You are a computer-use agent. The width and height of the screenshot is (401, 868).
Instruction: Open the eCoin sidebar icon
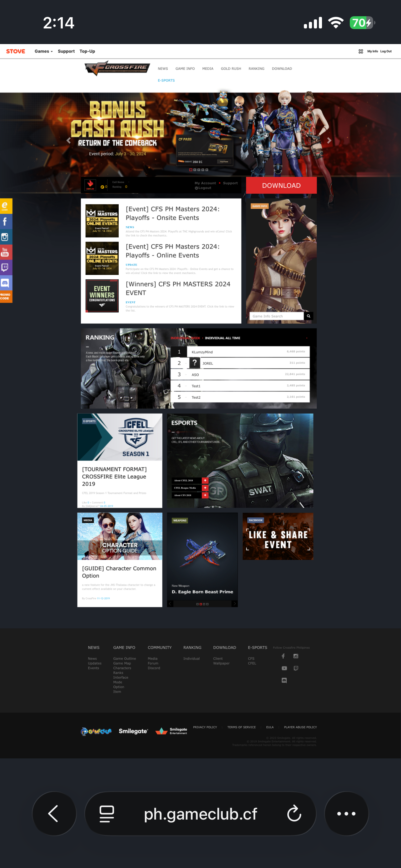(6, 206)
